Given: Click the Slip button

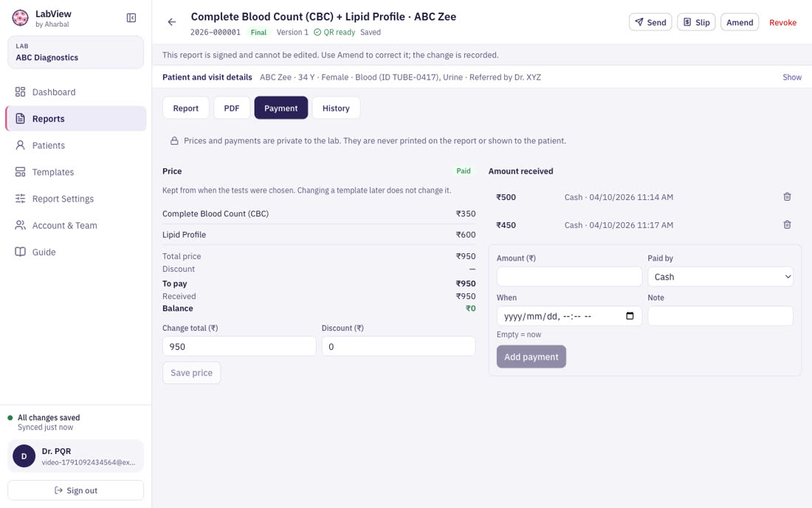Looking at the screenshot, I should coord(696,22).
